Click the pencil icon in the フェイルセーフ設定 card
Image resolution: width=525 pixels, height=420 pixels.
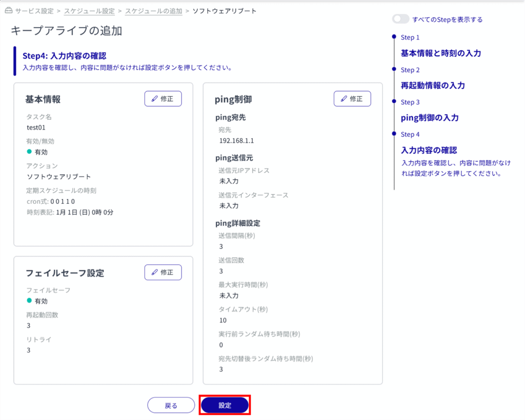click(x=154, y=272)
